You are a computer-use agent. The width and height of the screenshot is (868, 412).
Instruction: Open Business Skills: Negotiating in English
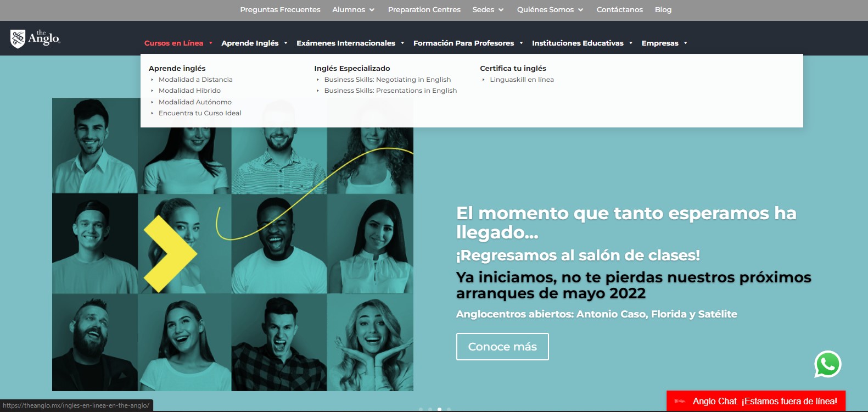point(388,80)
